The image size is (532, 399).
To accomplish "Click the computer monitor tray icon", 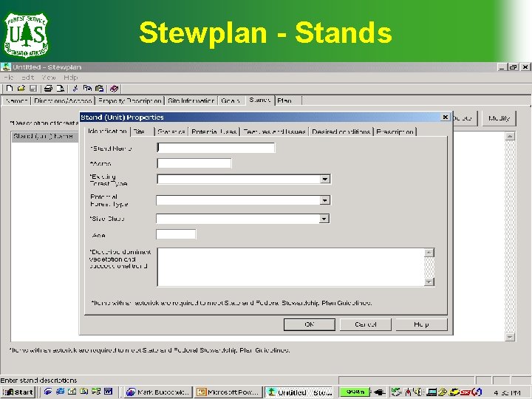I will (x=432, y=392).
